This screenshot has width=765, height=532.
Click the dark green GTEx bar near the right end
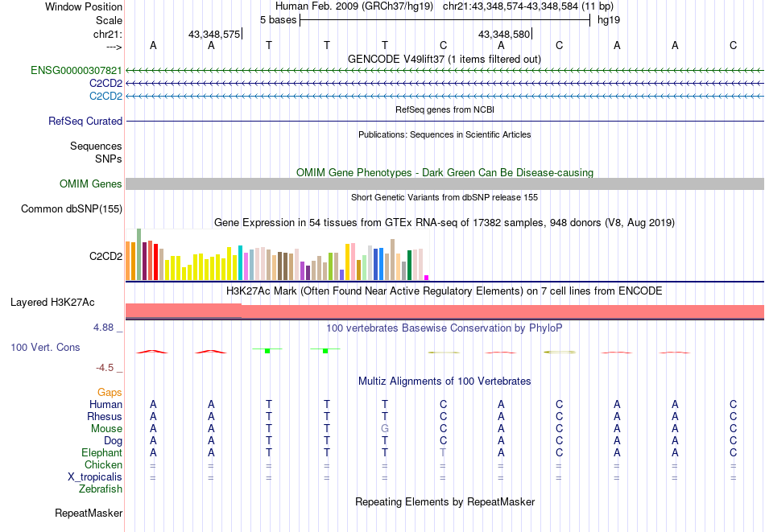(x=409, y=266)
